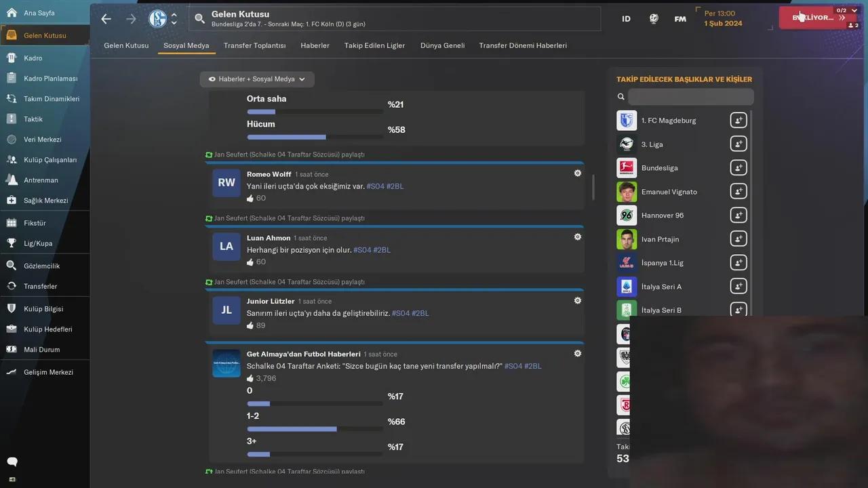Open the ID button in header
Image resolution: width=868 pixels, height=488 pixels.
pos(626,19)
